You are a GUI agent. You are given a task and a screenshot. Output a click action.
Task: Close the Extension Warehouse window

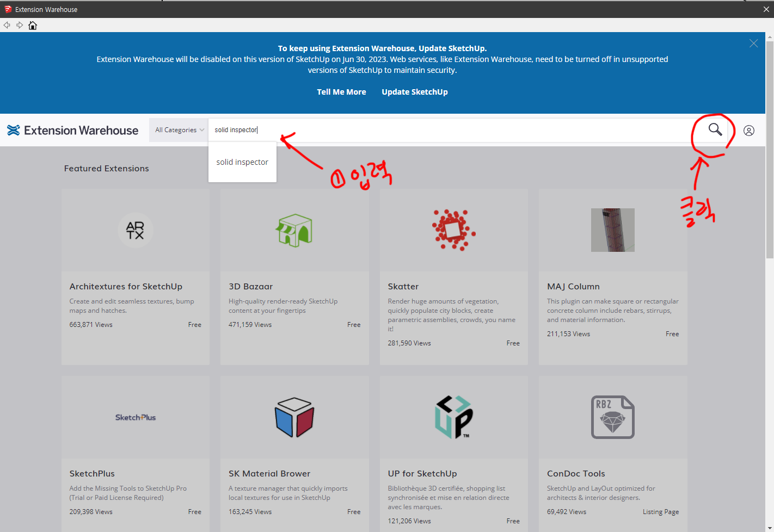tap(766, 9)
